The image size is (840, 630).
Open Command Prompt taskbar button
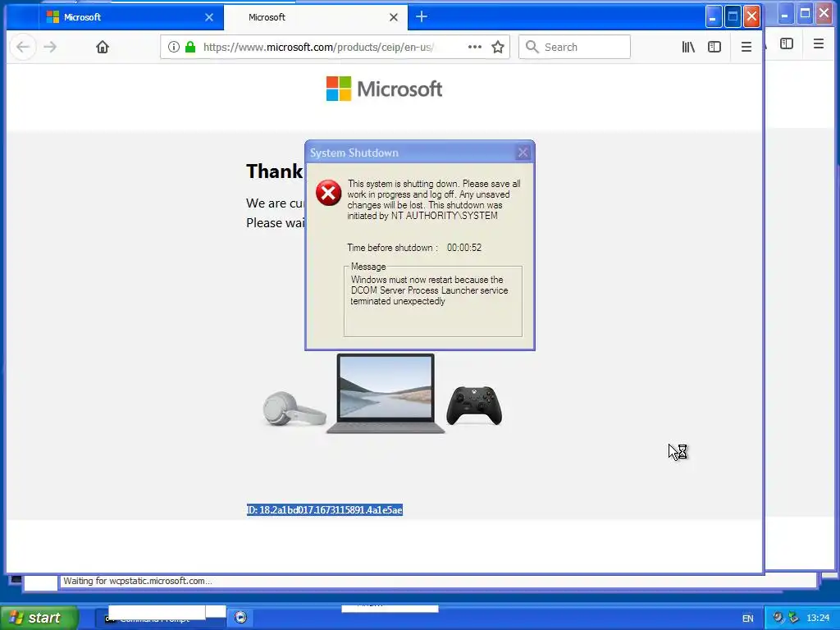[160, 619]
